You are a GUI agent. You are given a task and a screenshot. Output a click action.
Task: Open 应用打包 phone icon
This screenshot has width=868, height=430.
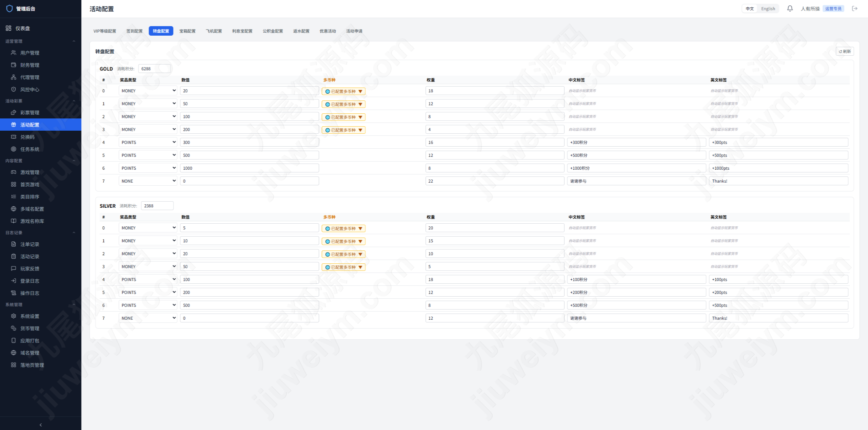pyautogui.click(x=14, y=340)
